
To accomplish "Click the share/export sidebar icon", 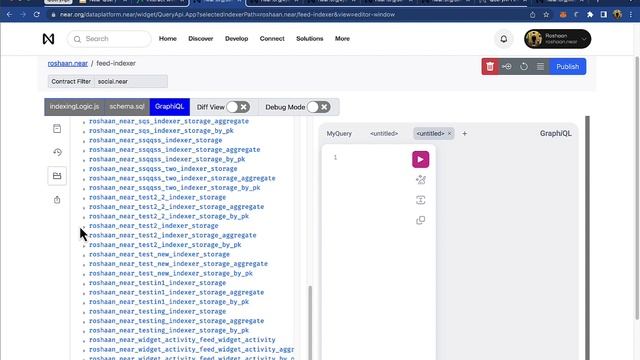I will coord(57,200).
